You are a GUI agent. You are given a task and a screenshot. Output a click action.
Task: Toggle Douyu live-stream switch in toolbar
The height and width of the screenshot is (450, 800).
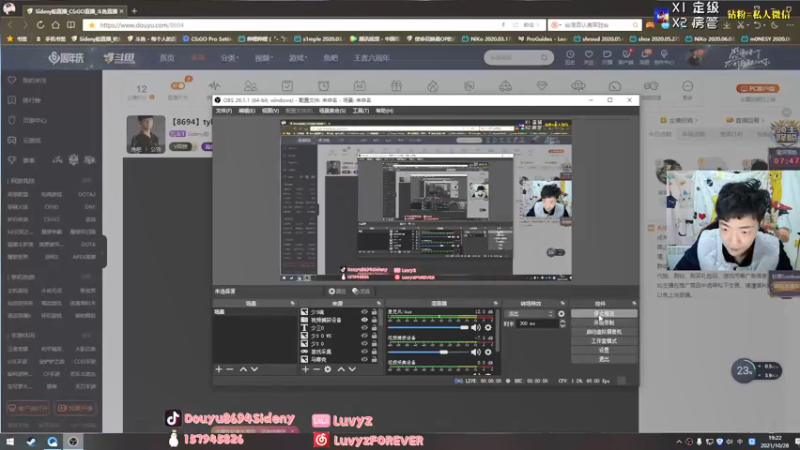(x=178, y=85)
